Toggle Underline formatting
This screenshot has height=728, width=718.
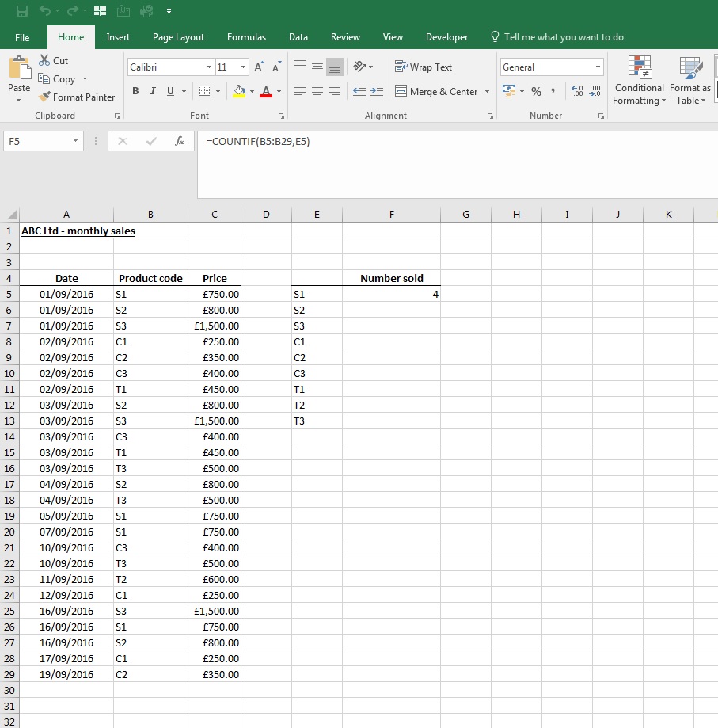[170, 91]
